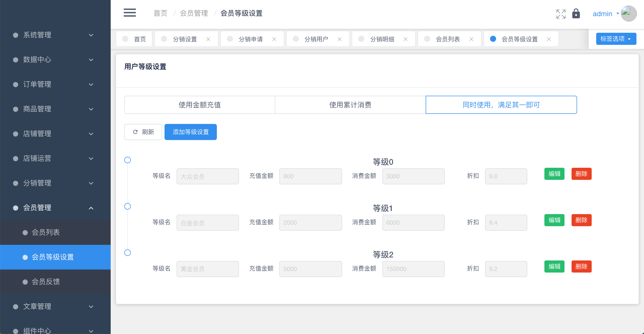
Task: Click refresh icon in 刷新 button
Action: [x=135, y=132]
